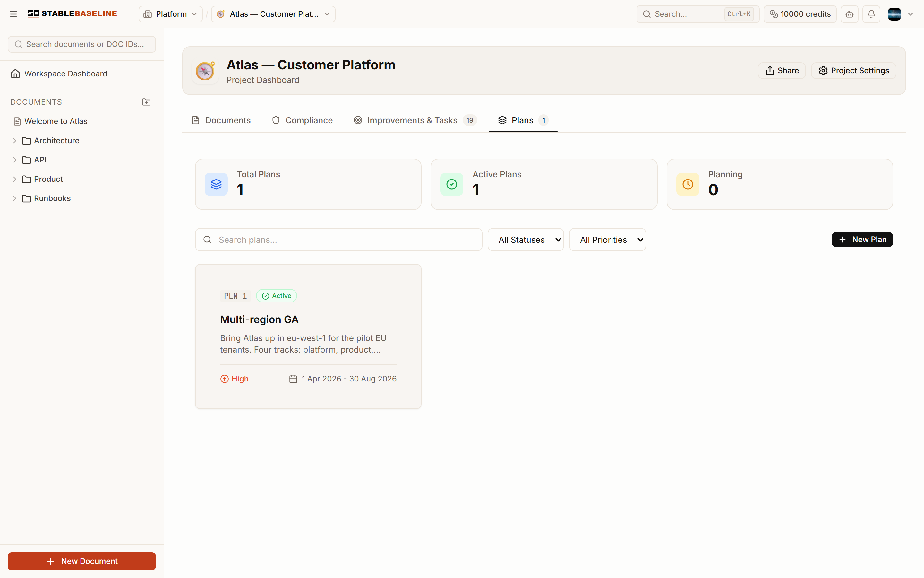Screen dimensions: 924x578
Task: Click the Total Plans layers icon
Action: pos(216,184)
